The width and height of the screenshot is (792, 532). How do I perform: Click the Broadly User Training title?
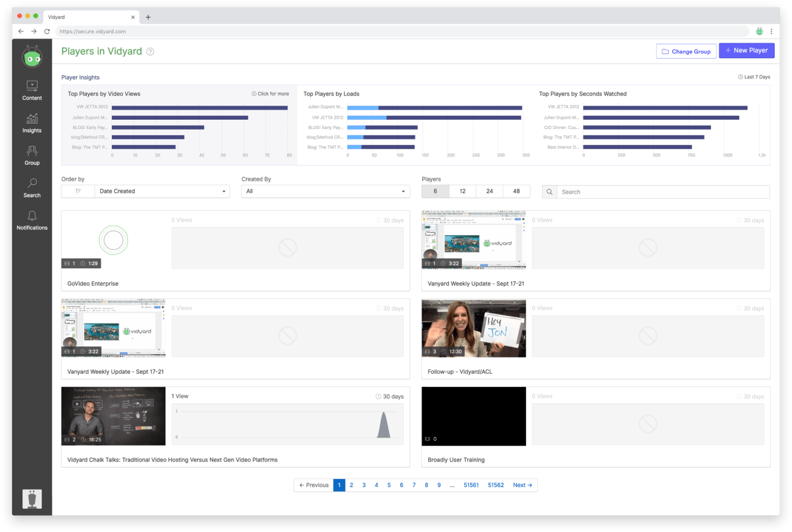[x=456, y=460]
